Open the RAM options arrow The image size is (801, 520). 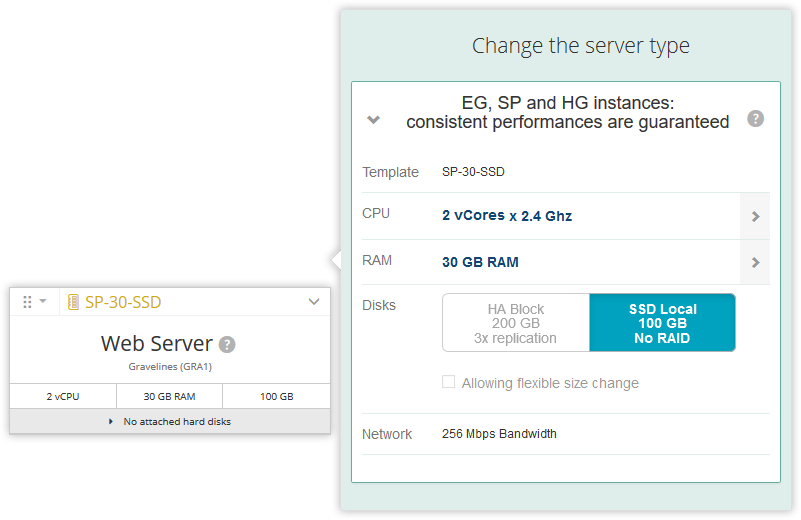tap(755, 263)
